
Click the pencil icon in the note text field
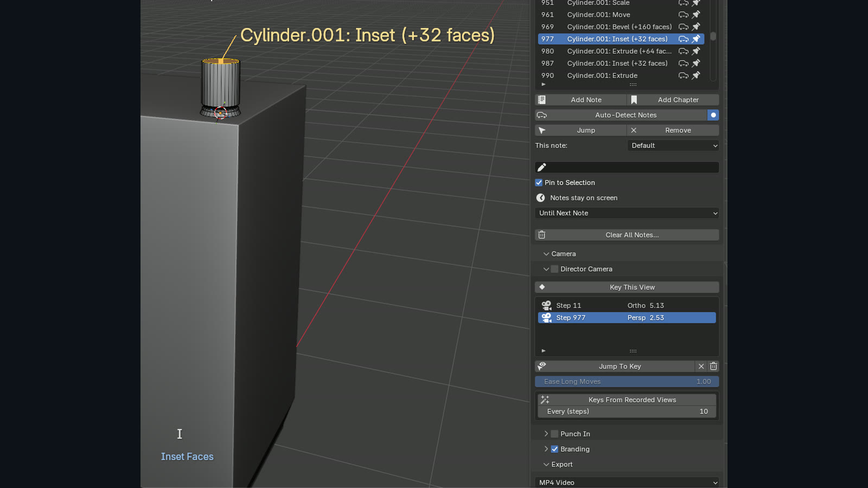pyautogui.click(x=541, y=168)
